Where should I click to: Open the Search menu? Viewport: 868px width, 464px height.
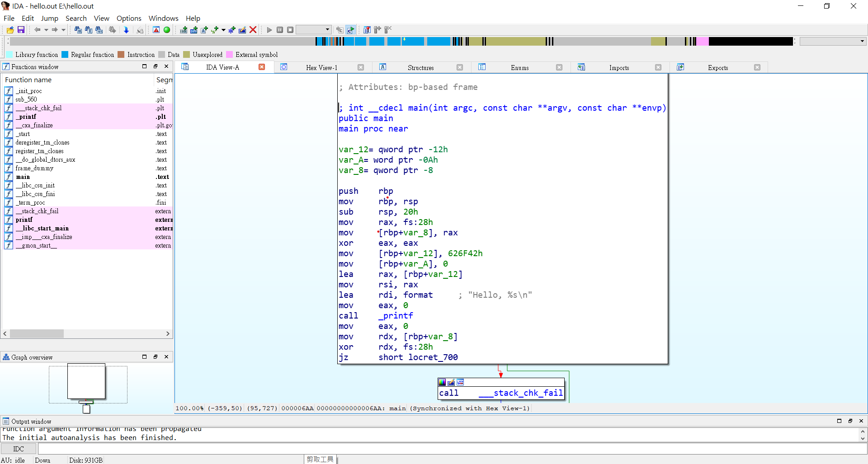[x=76, y=18]
